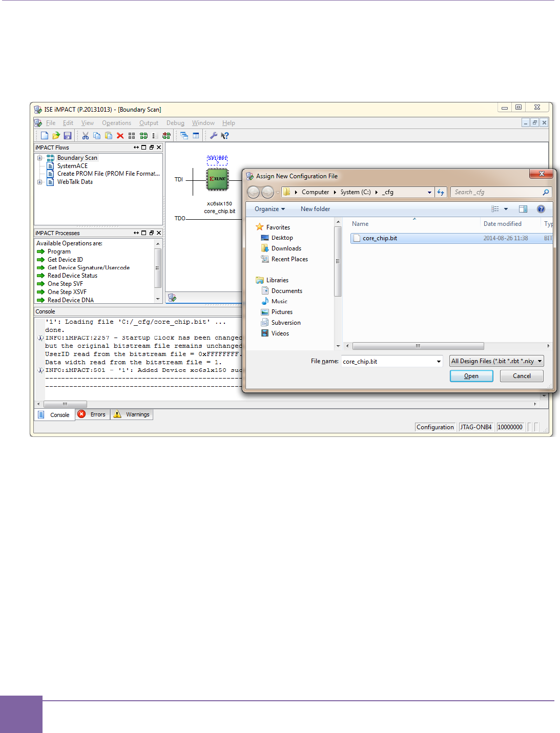Click the magnifier icon in Search _cfg
Viewport: 560px width, 733px height.
tap(546, 192)
